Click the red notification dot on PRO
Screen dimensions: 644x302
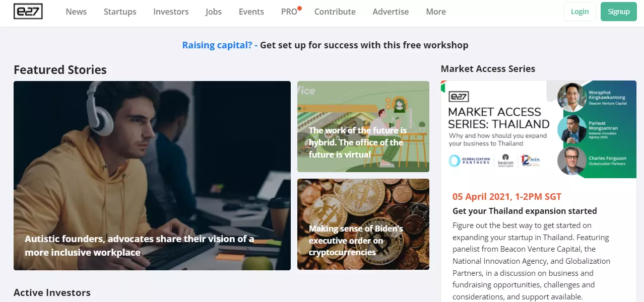(x=299, y=8)
